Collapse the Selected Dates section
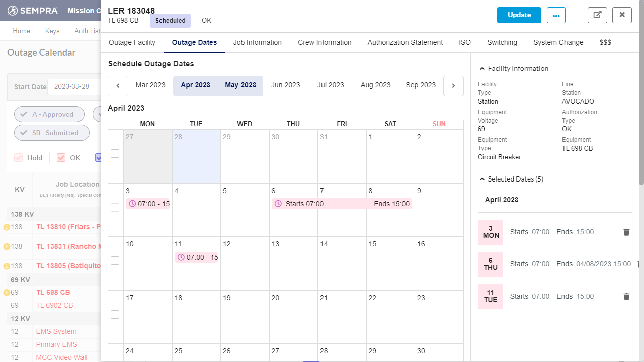The image size is (644, 362). (x=481, y=179)
